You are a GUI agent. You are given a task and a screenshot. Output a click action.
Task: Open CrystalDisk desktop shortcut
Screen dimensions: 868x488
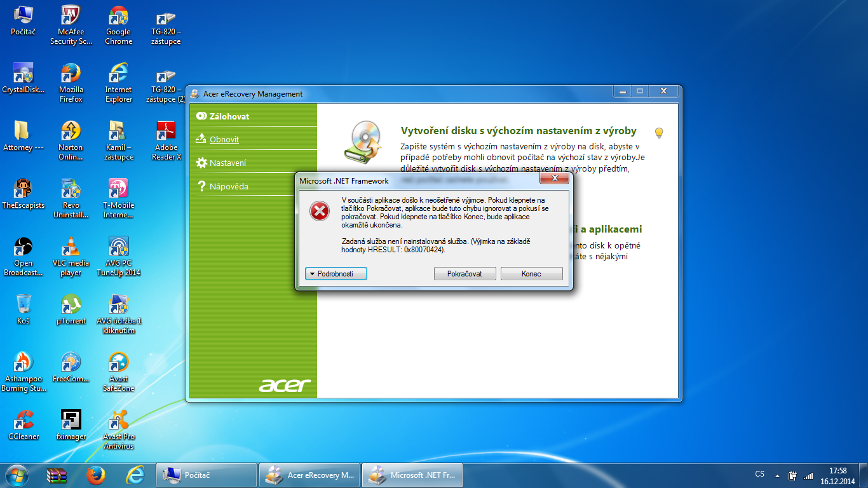23,79
